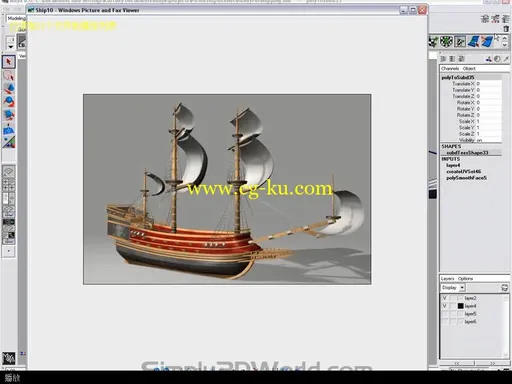Image resolution: width=512 pixels, height=384 pixels.
Task: Click the Maya logo icon at bottom left
Action: coord(9,359)
